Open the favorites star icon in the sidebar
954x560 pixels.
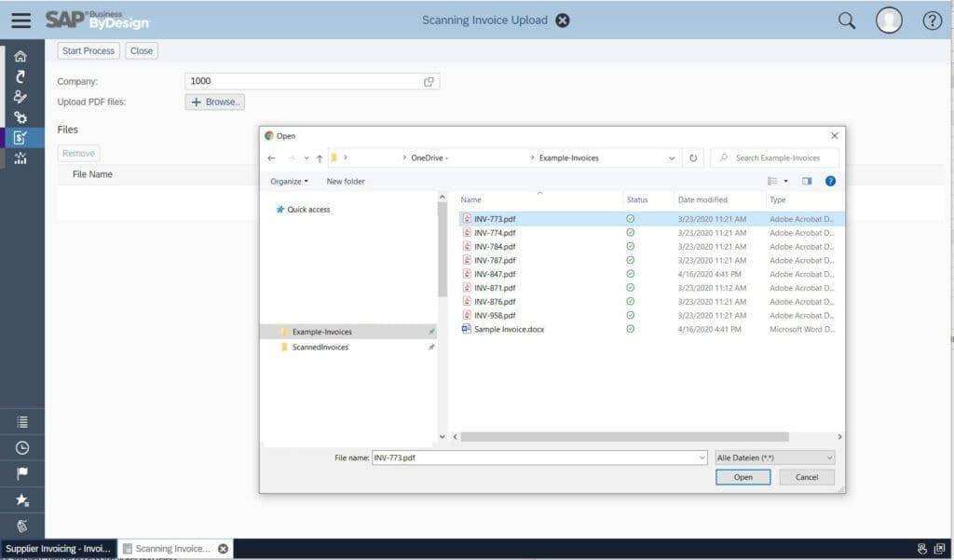point(22,500)
